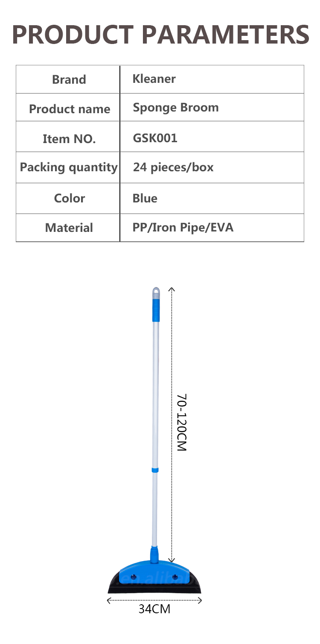Click the PRODUCT PARAMETERS heading
The image size is (320, 644).
(x=160, y=35)
